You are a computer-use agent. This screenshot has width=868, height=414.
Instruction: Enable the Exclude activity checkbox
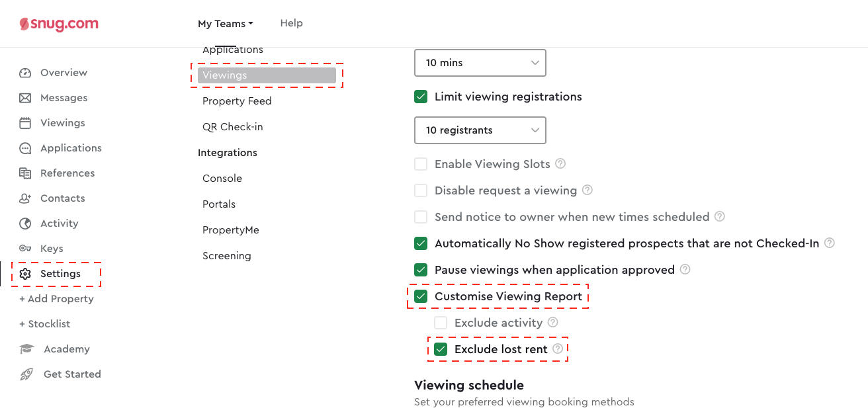441,323
